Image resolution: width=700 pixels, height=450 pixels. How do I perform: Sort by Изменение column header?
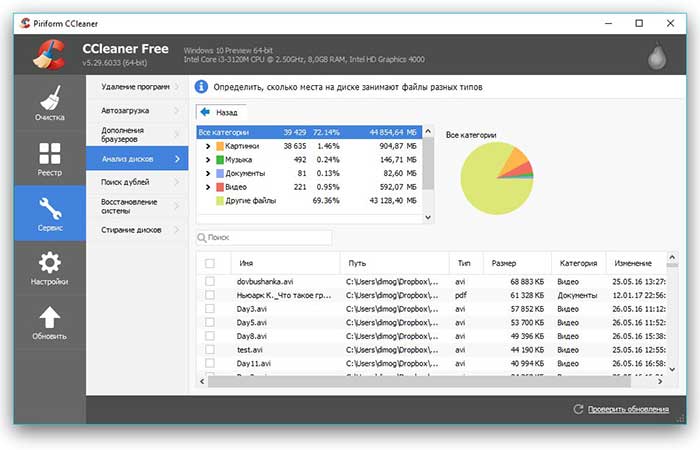tap(636, 263)
